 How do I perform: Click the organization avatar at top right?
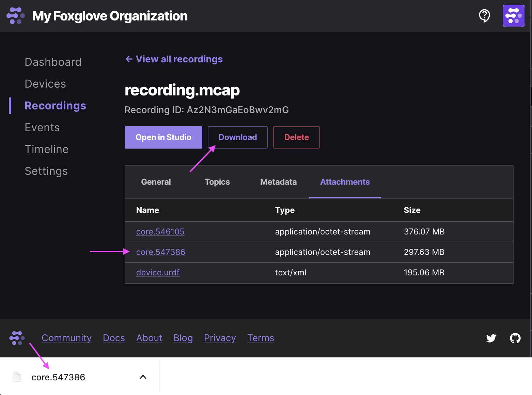point(514,16)
